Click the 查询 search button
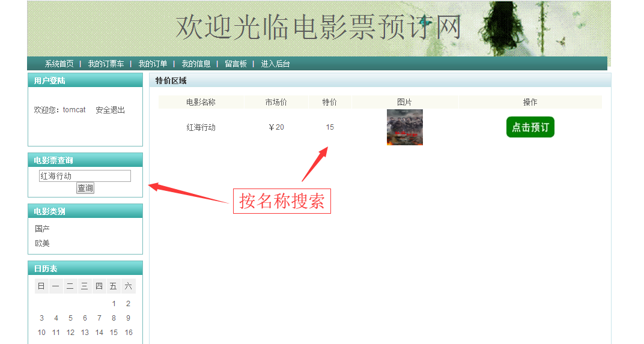The width and height of the screenshot is (644, 344). pyautogui.click(x=85, y=188)
